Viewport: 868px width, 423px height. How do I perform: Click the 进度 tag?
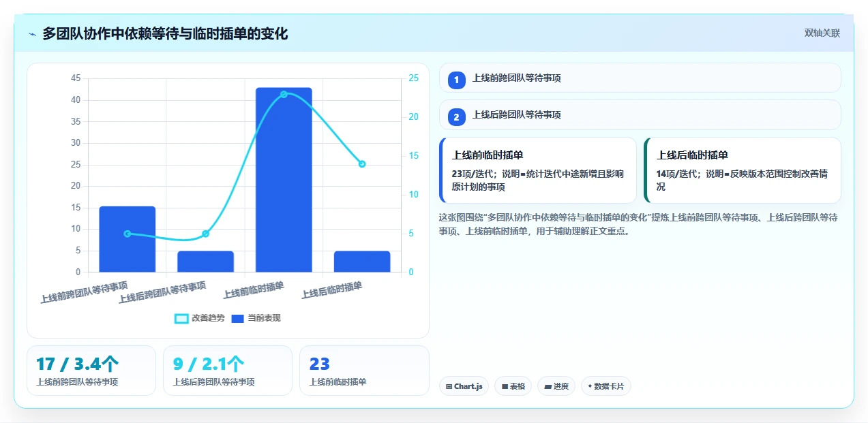556,386
